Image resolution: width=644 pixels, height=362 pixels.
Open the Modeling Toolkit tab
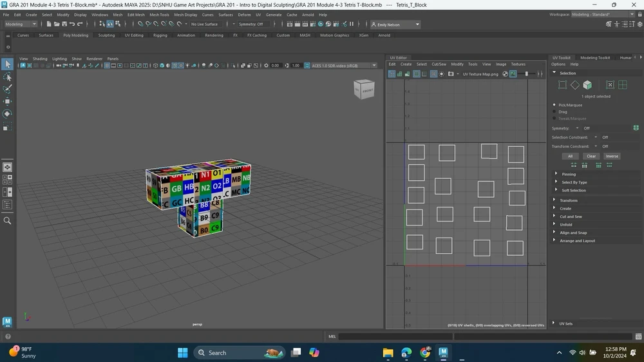pyautogui.click(x=595, y=57)
